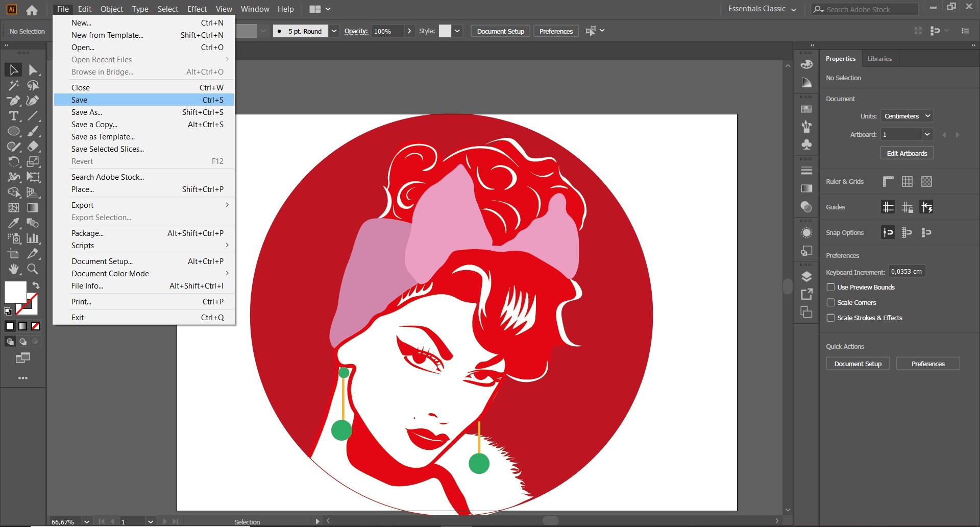Choose Save As... menu entry
The image size is (980, 527).
click(x=144, y=112)
